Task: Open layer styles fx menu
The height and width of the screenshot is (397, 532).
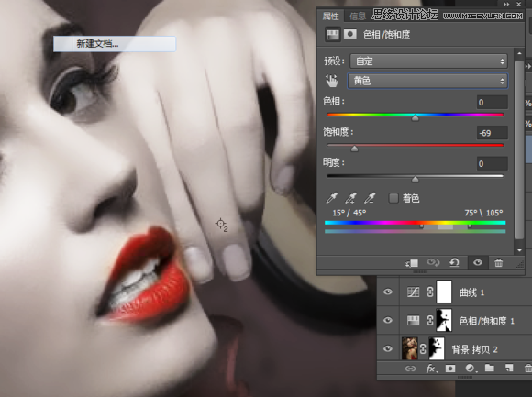Action: pyautogui.click(x=432, y=369)
